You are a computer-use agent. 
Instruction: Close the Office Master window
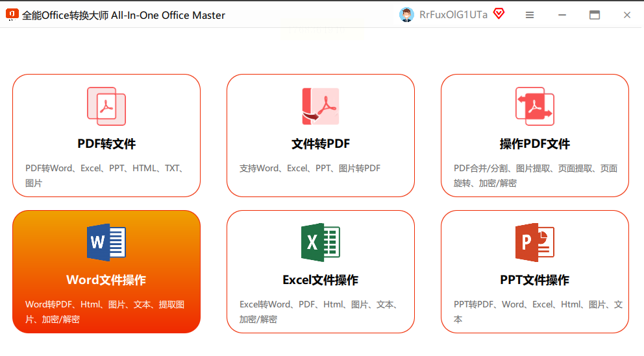[627, 15]
